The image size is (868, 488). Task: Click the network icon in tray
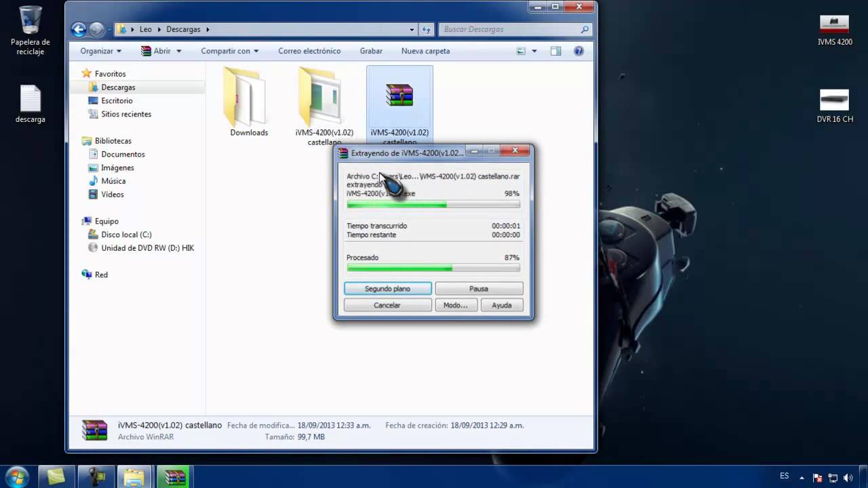833,477
